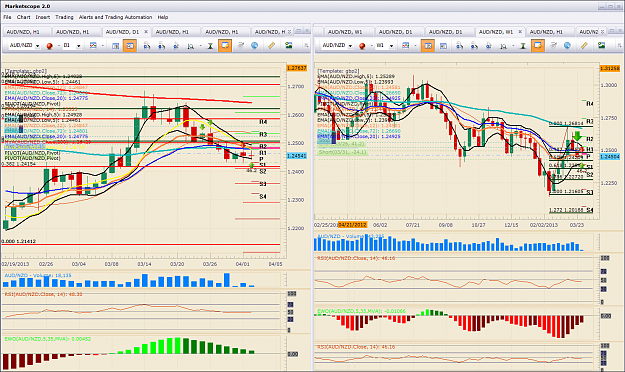Click vertical scale icon in left toolbar
This screenshot has width=625, height=372.
[x=210, y=46]
